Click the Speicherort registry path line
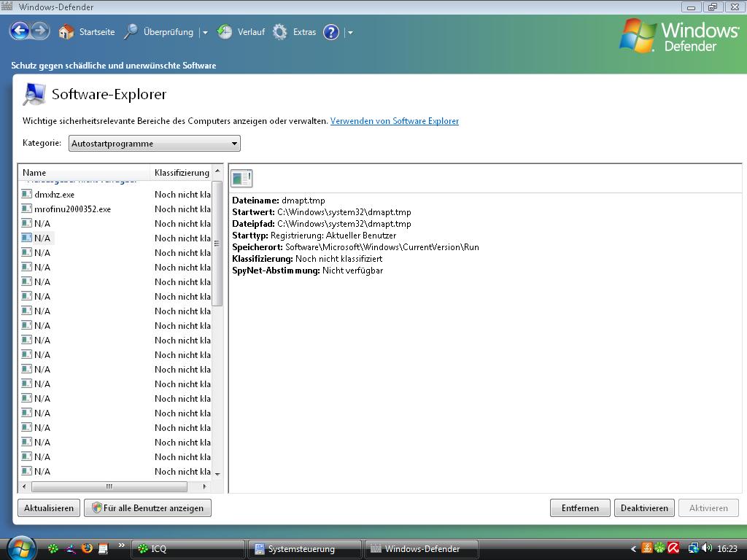 click(x=355, y=247)
